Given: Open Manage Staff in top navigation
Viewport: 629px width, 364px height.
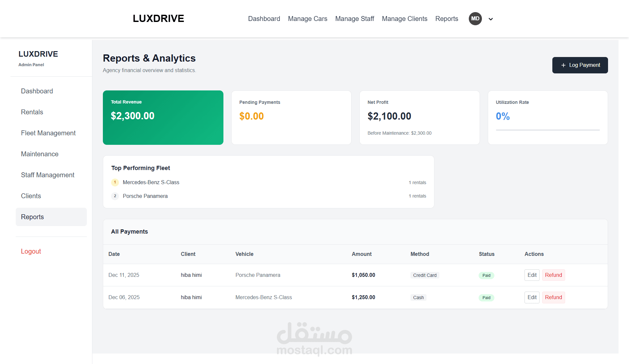Looking at the screenshot, I should (354, 19).
